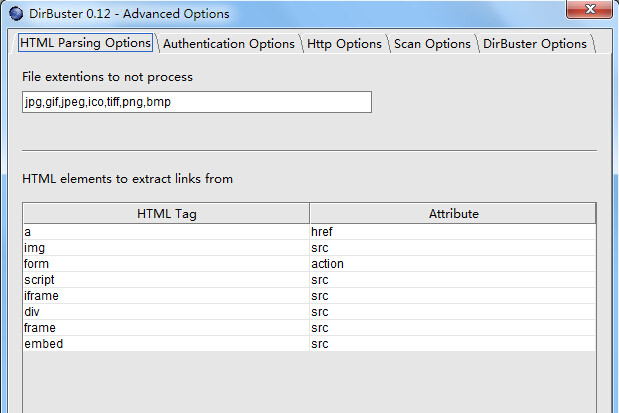Select the 'embed' tag row
Image resolution: width=619 pixels, height=413 pixels.
166,343
